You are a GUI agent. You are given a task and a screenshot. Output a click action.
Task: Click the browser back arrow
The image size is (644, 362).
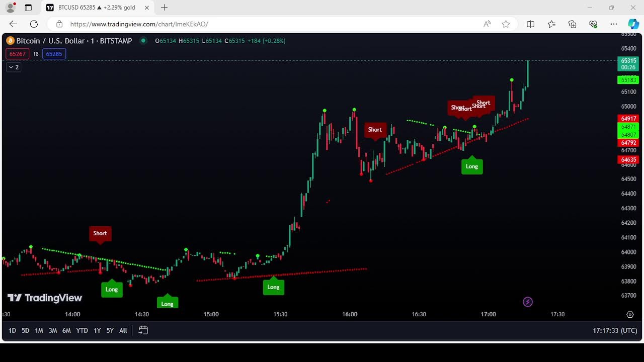coord(13,24)
